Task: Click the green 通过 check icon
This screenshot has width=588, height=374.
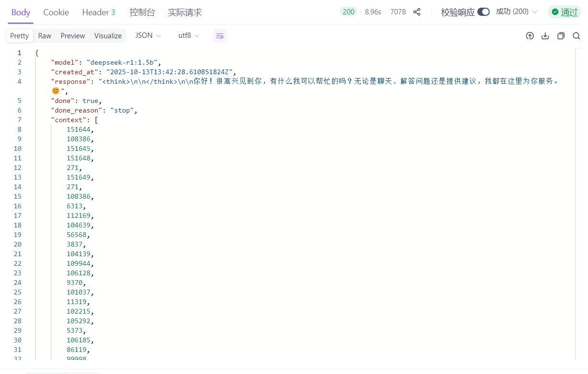Action: (555, 12)
